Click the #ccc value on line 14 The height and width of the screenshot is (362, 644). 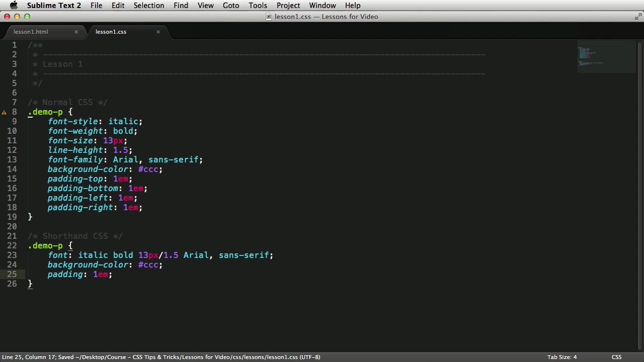coord(148,169)
